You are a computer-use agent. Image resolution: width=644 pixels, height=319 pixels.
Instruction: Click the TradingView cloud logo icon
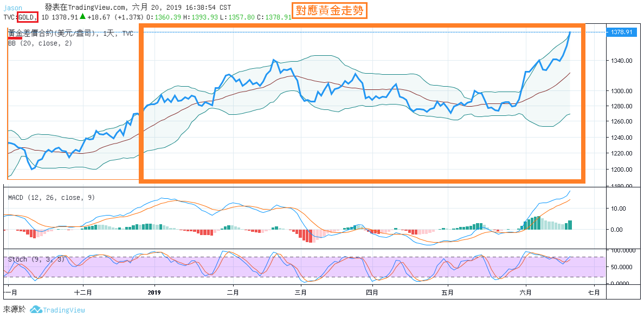click(36, 310)
